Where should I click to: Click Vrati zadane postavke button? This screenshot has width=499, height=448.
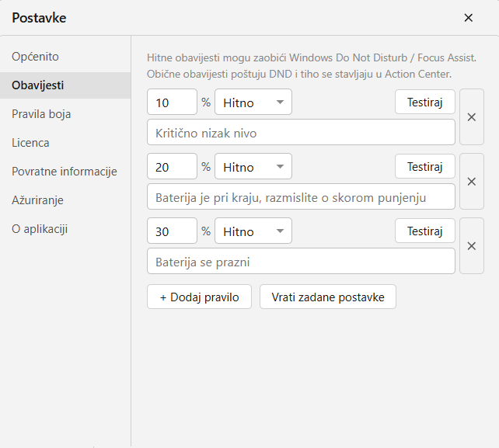(328, 297)
